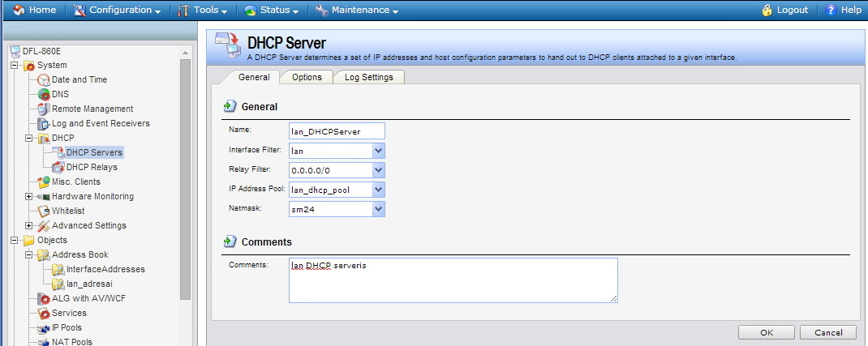Viewport: 868px width, 346px height.
Task: Expand the Hardware Monitoring tree node
Action: pos(29,196)
